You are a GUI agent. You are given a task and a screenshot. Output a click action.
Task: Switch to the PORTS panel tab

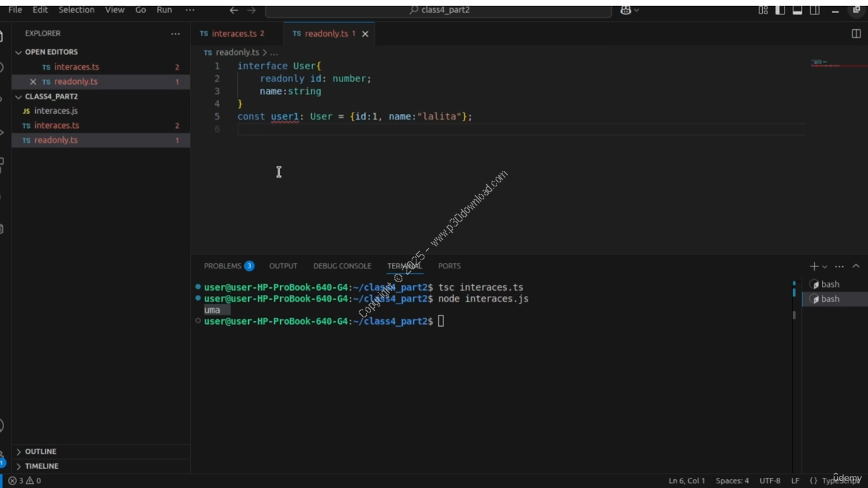pos(449,266)
